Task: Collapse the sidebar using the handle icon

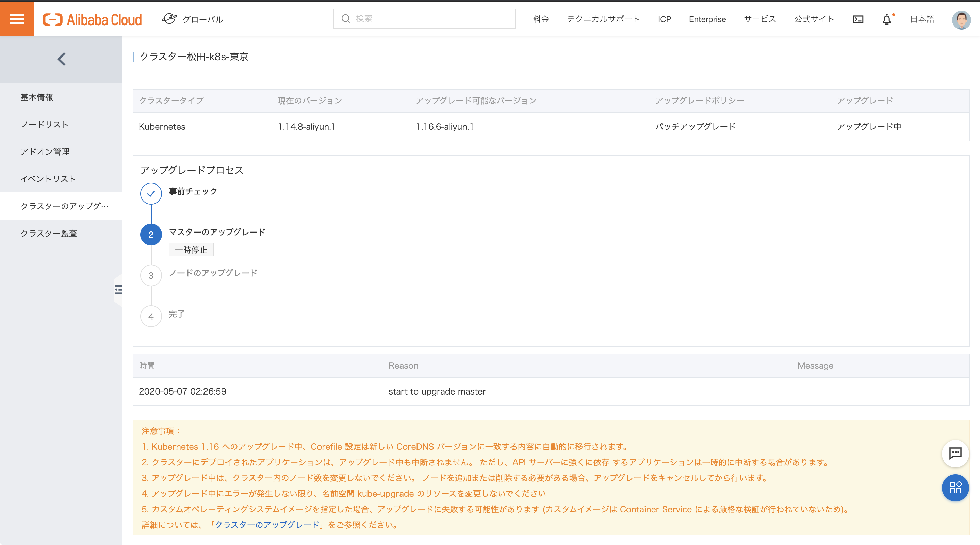Action: [x=119, y=290]
